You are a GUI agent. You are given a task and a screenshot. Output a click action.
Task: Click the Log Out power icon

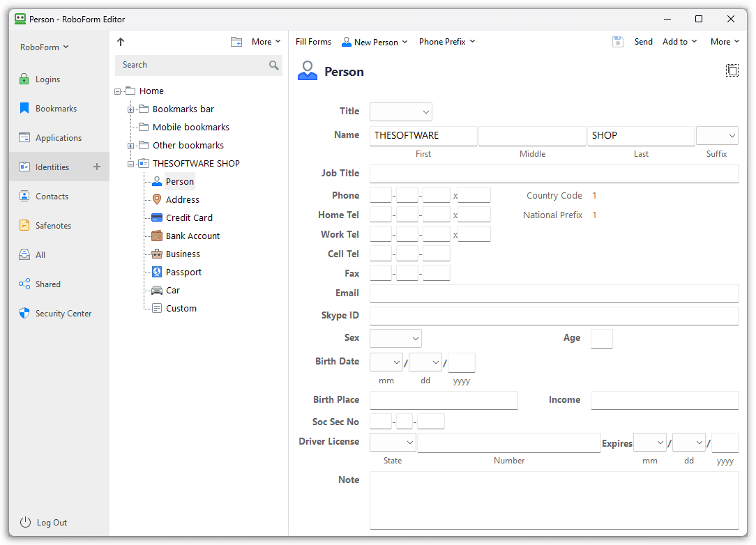tap(25, 523)
